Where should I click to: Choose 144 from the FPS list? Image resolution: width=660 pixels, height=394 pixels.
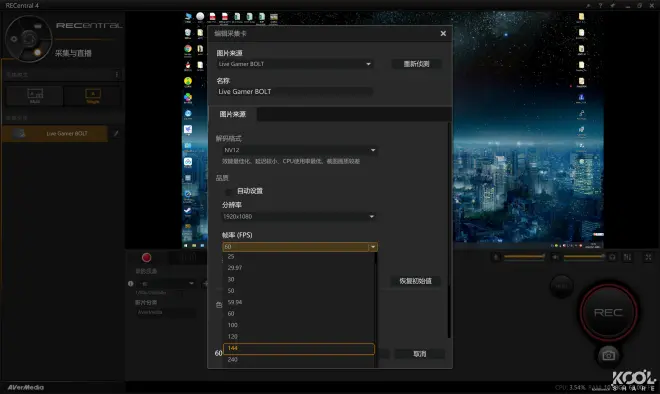coord(298,348)
